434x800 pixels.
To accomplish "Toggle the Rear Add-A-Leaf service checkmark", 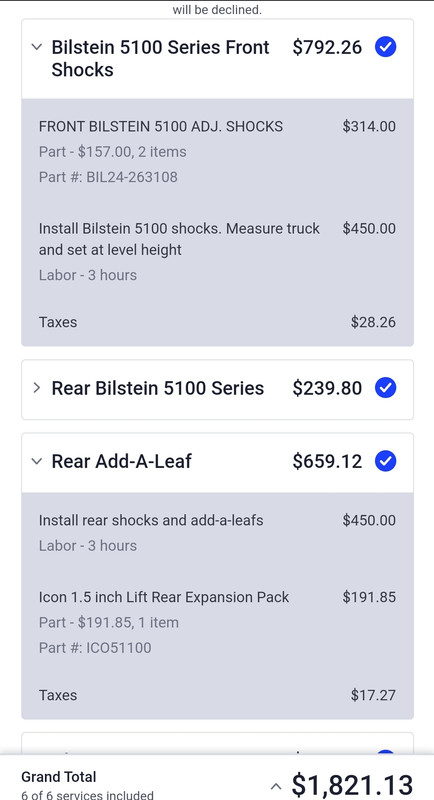I will (386, 461).
